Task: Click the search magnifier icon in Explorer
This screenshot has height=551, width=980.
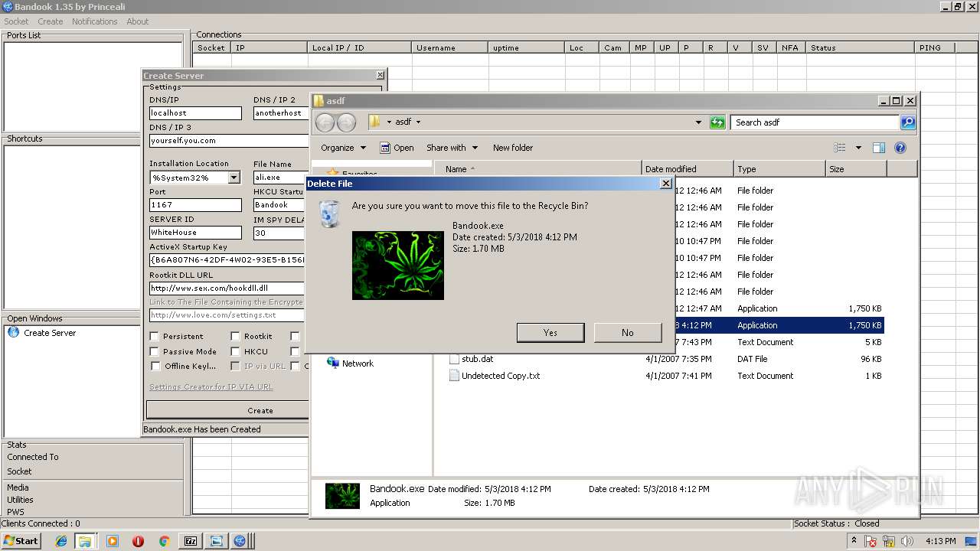Action: pos(907,122)
